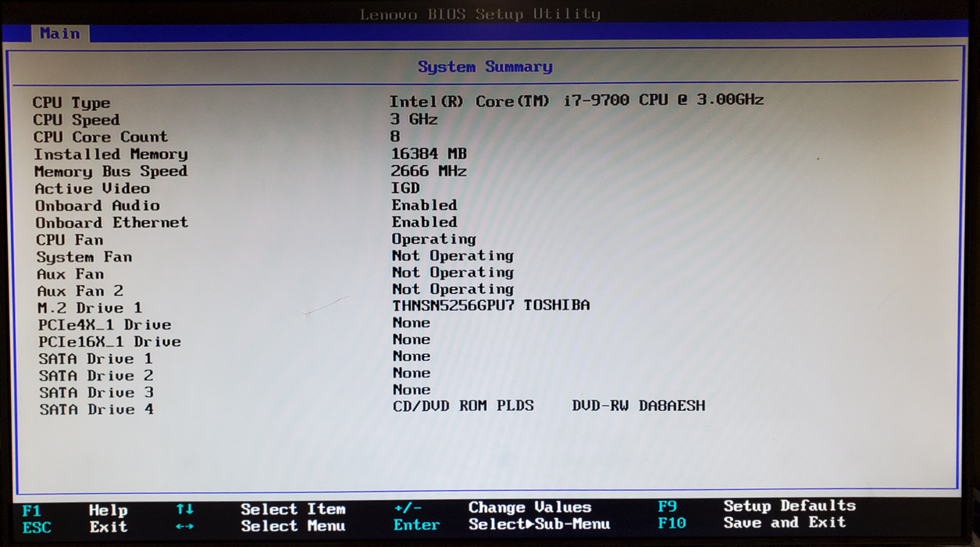Image resolution: width=980 pixels, height=547 pixels.
Task: Click the Installed Memory label
Action: click(x=110, y=154)
